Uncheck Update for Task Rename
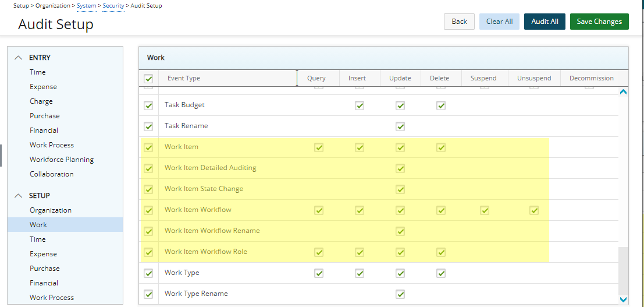This screenshot has height=307, width=644. pos(400,127)
